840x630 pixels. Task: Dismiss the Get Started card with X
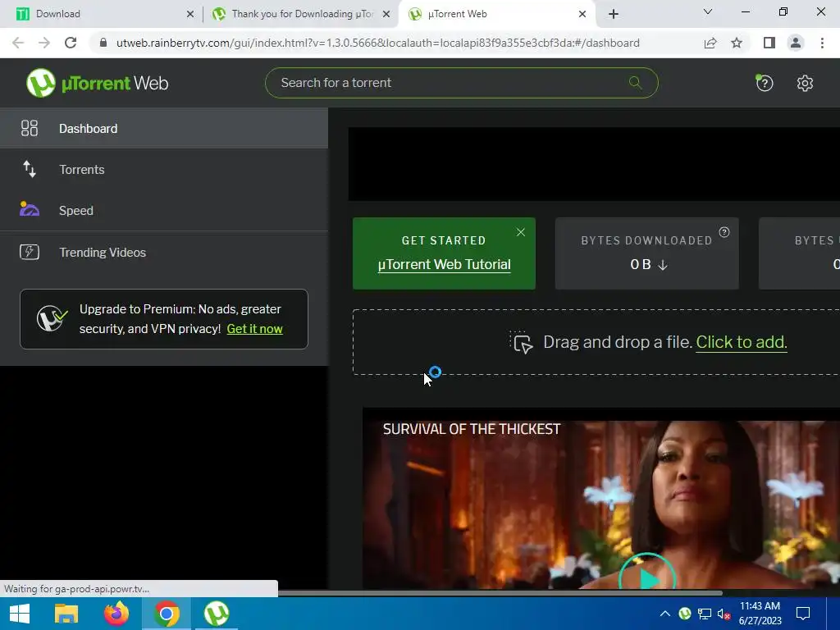coord(521,232)
